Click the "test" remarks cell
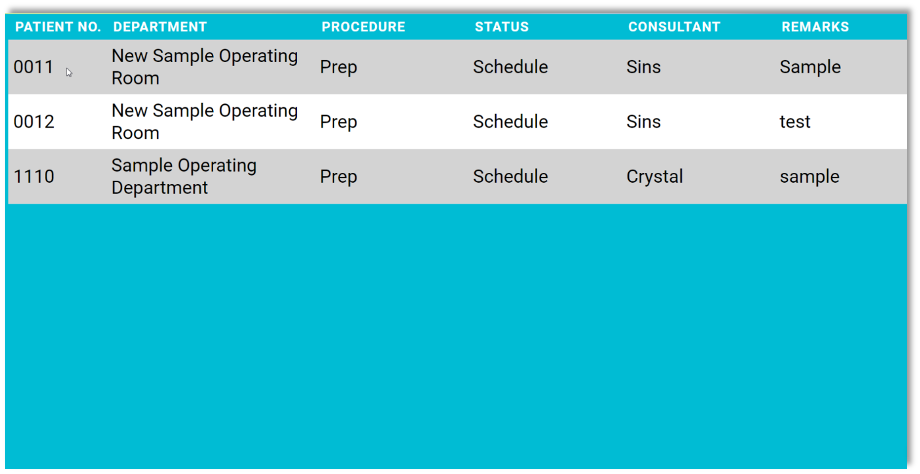The height and width of the screenshot is (474, 920). (x=795, y=122)
